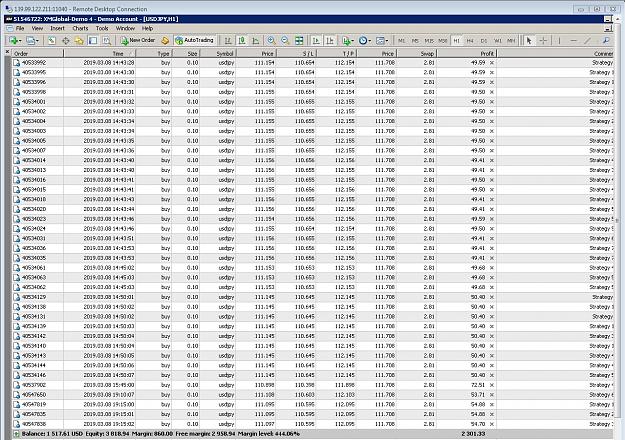The height and width of the screenshot is (440, 625).
Task: Select the M1 timeframe
Action: [401, 41]
